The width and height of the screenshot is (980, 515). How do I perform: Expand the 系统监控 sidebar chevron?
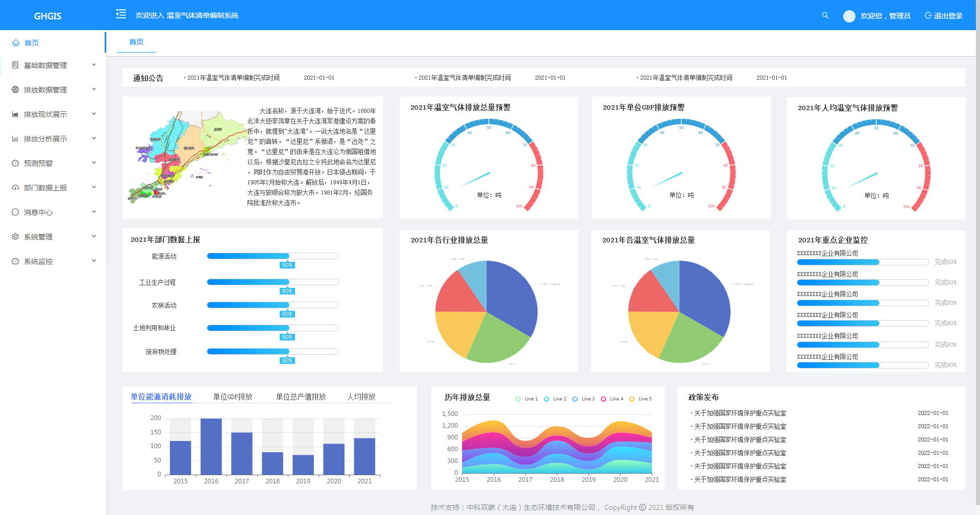[x=94, y=261]
